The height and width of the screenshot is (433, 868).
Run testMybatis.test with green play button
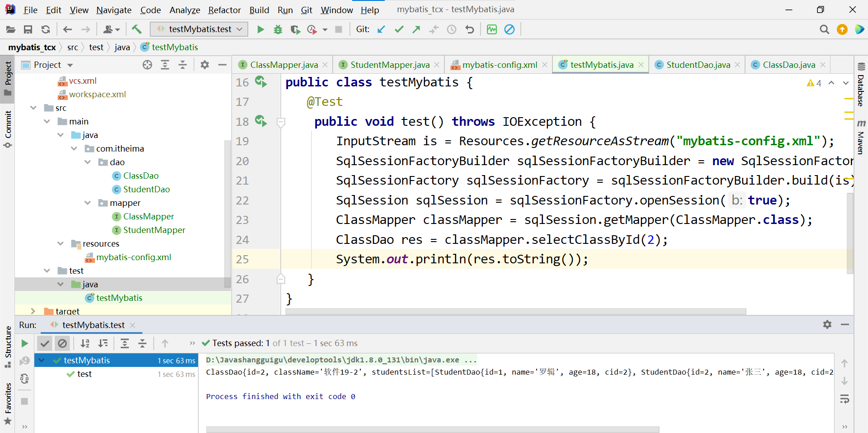click(x=260, y=29)
